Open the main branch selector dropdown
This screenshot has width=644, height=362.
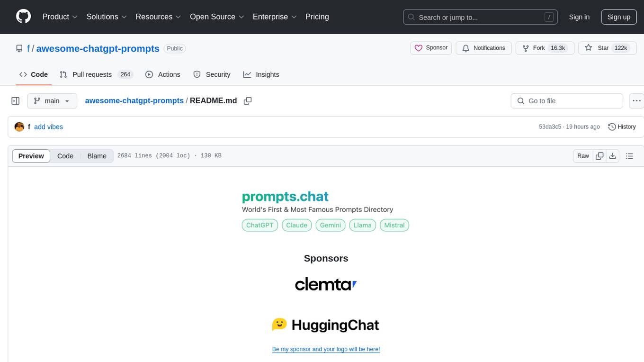tap(52, 101)
